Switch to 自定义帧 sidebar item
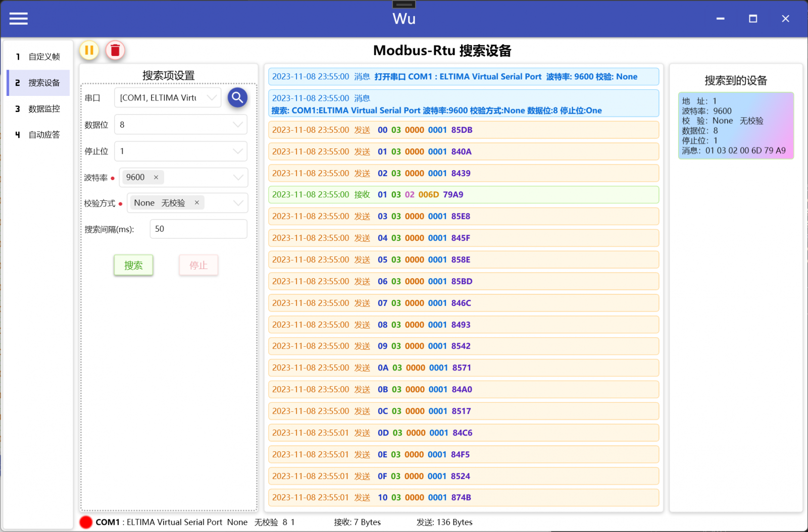 tap(38, 57)
